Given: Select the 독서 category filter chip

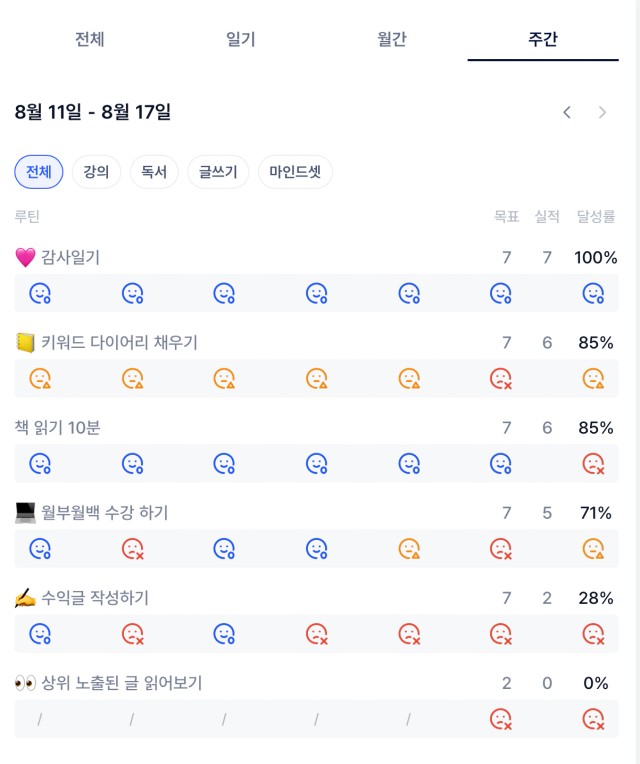Looking at the screenshot, I should click(154, 172).
